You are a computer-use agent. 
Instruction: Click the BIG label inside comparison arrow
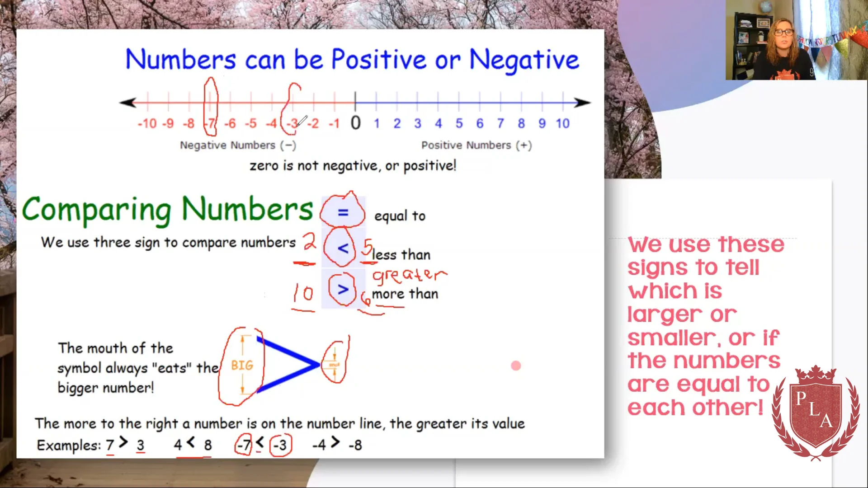241,365
